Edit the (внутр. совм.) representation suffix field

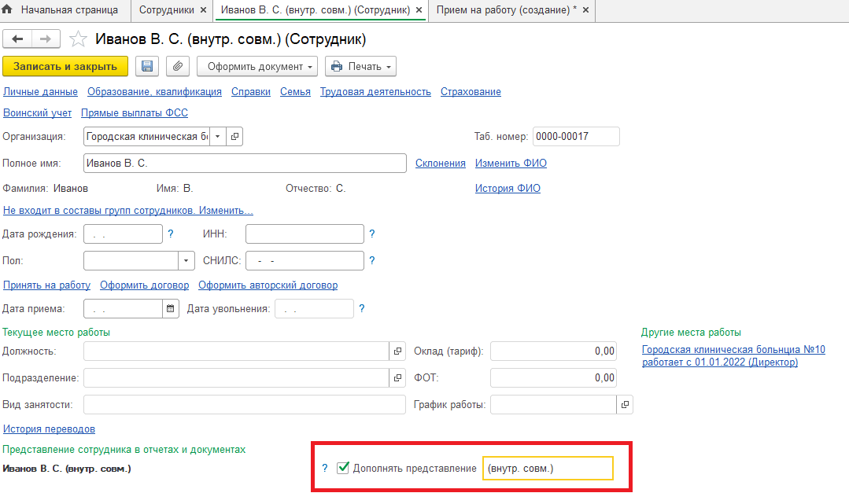pyautogui.click(x=548, y=469)
